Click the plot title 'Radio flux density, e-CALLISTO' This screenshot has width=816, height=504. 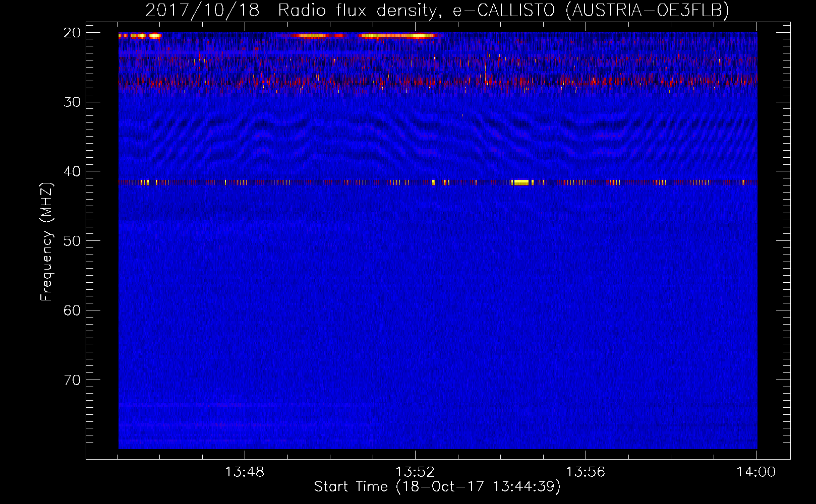pyautogui.click(x=416, y=10)
